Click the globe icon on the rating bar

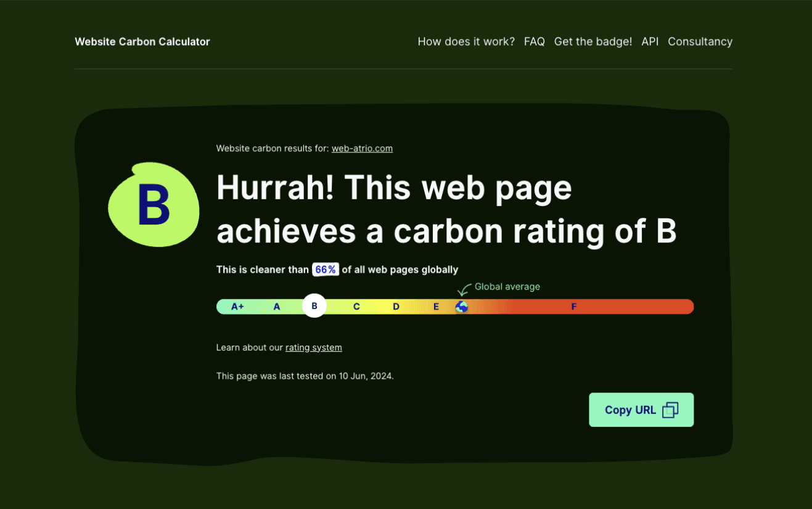(x=462, y=307)
